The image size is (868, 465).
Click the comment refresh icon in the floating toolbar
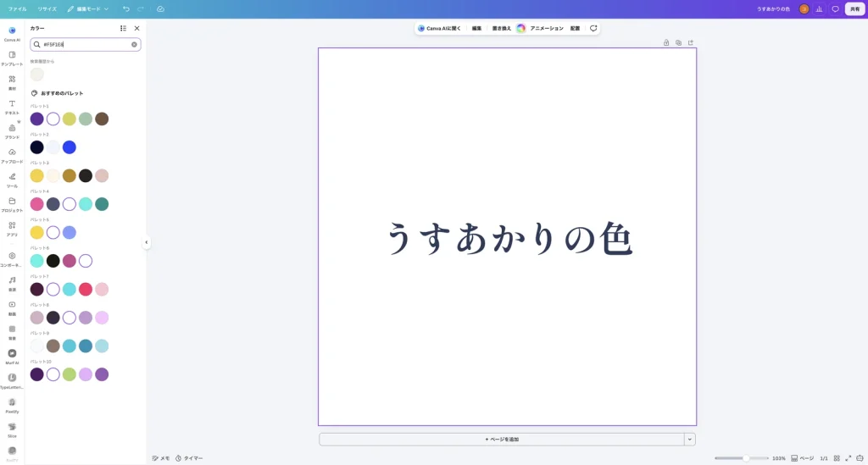pos(593,28)
